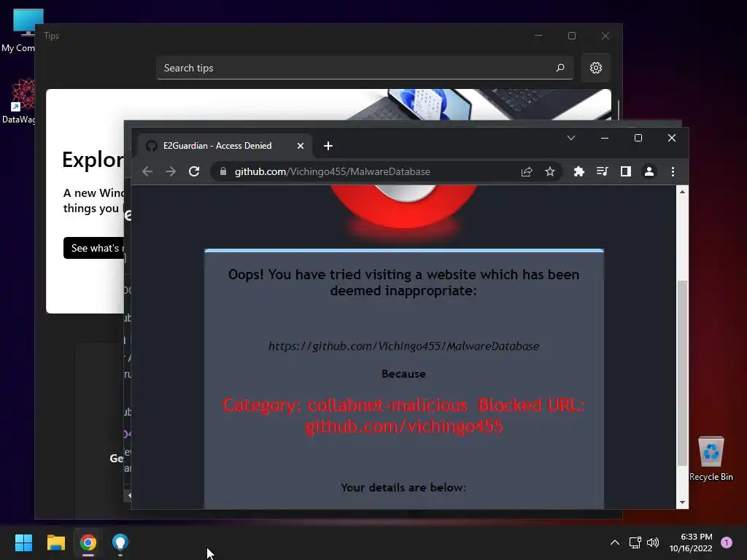Close the Tips window
The height and width of the screenshot is (560, 747).
coord(605,36)
